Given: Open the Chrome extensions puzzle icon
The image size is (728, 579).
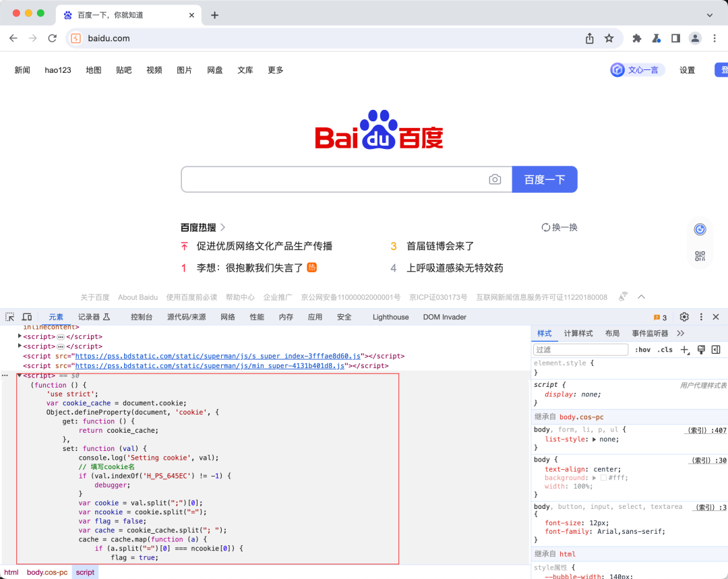Looking at the screenshot, I should tap(637, 38).
